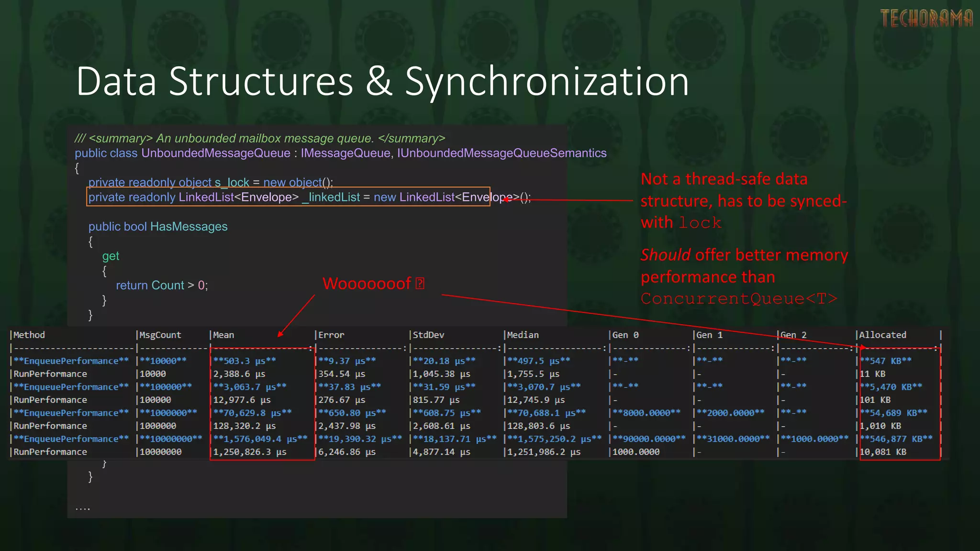Click allocated value '11 KB'

[873, 374]
